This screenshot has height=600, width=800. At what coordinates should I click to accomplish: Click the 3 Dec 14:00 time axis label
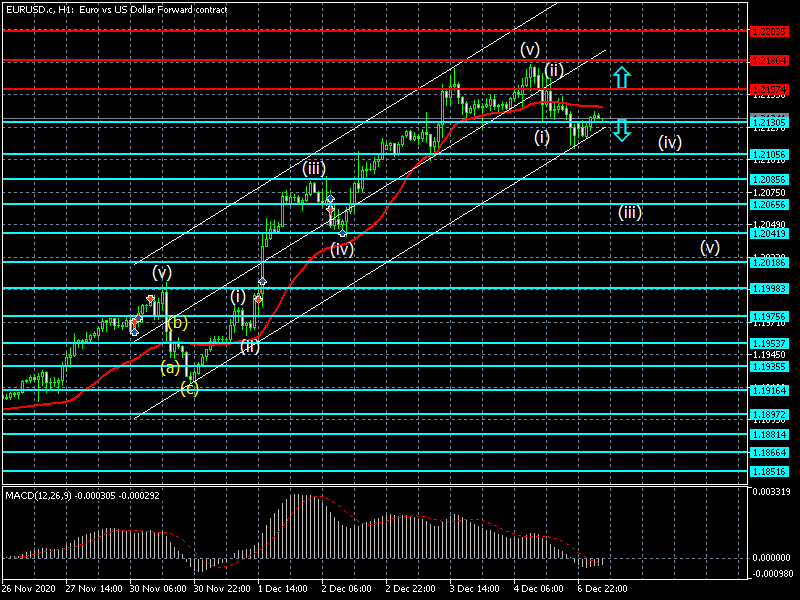pos(474,589)
